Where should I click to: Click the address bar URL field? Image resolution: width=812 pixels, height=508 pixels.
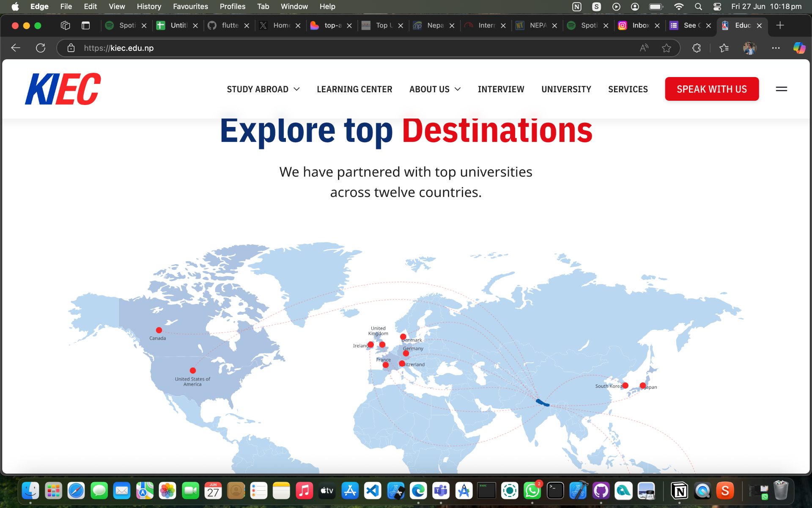[296, 48]
